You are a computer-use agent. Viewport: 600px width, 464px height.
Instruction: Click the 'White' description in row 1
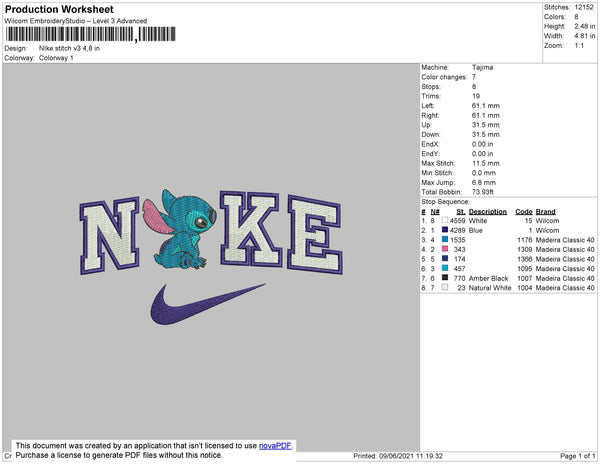pos(478,221)
